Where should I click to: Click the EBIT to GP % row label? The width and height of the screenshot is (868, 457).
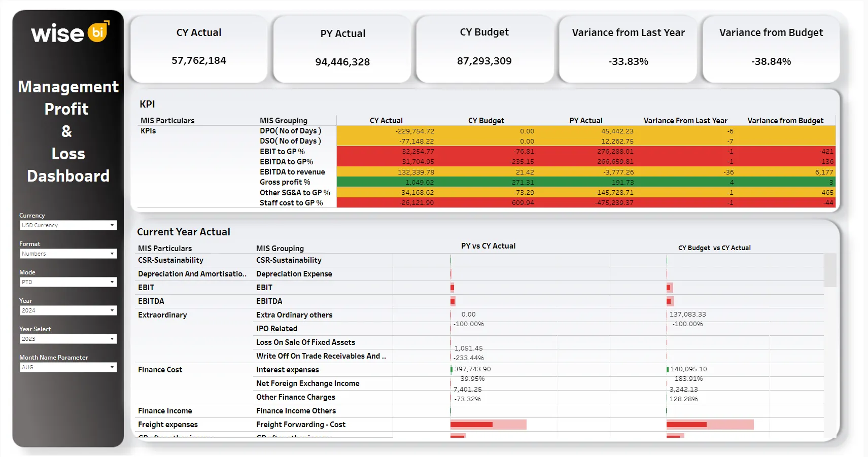(x=282, y=152)
